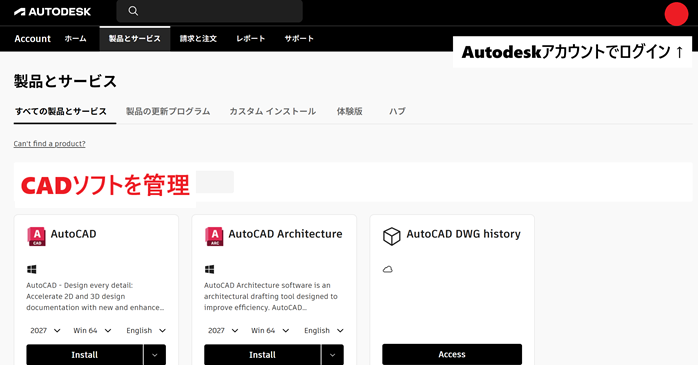Open the レポート menu item

(x=251, y=39)
